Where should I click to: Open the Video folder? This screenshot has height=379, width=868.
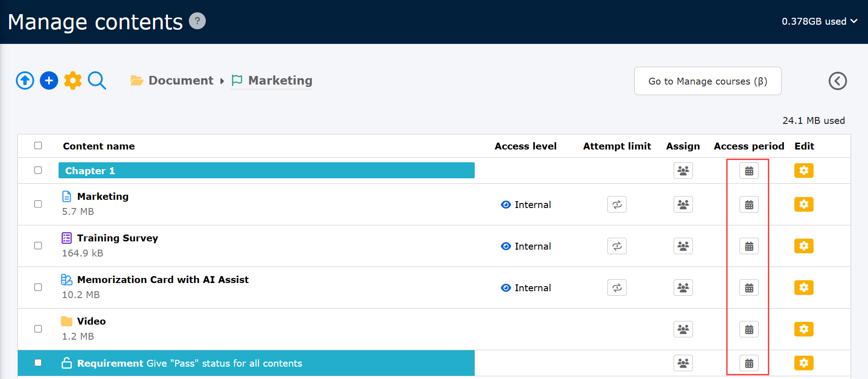click(91, 321)
